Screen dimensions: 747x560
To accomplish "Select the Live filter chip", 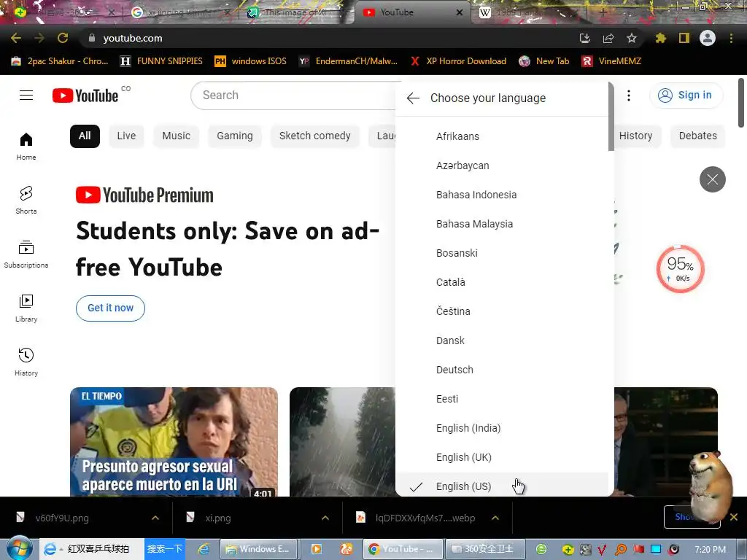I will (x=126, y=136).
